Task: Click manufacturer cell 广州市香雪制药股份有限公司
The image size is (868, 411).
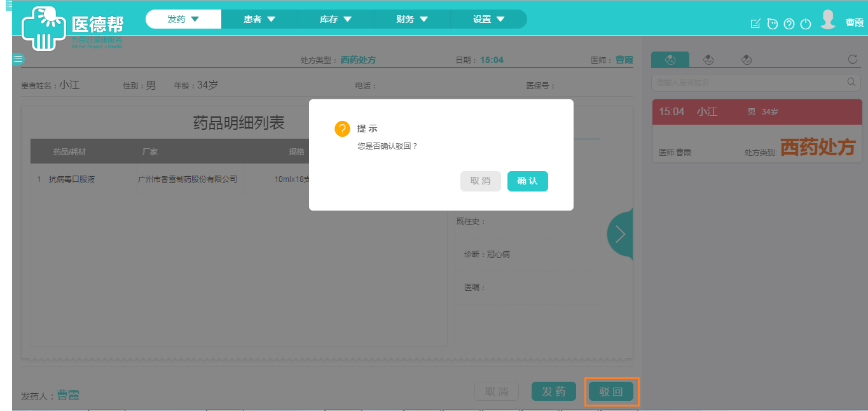Action: coord(188,179)
